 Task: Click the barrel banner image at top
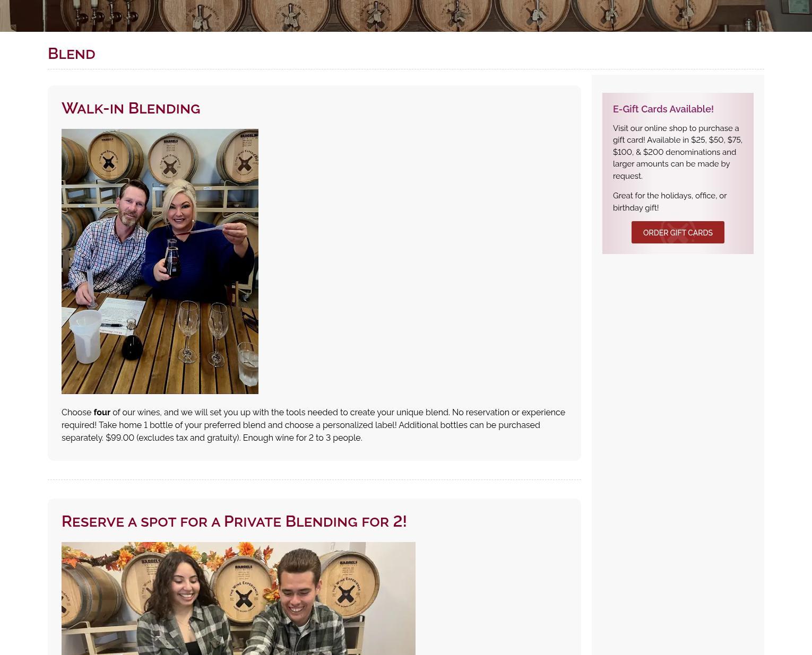click(x=406, y=16)
